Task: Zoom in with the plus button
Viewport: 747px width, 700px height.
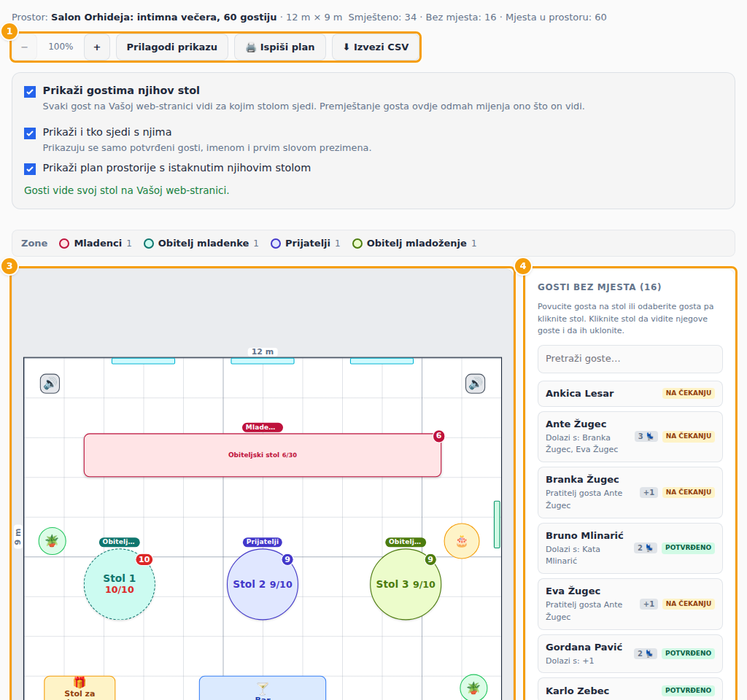Action: (97, 47)
